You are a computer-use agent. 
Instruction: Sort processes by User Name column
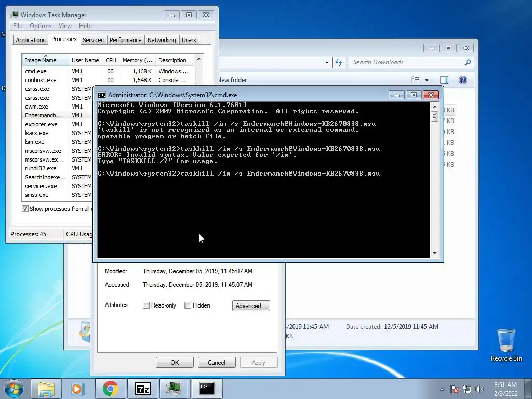pos(85,60)
